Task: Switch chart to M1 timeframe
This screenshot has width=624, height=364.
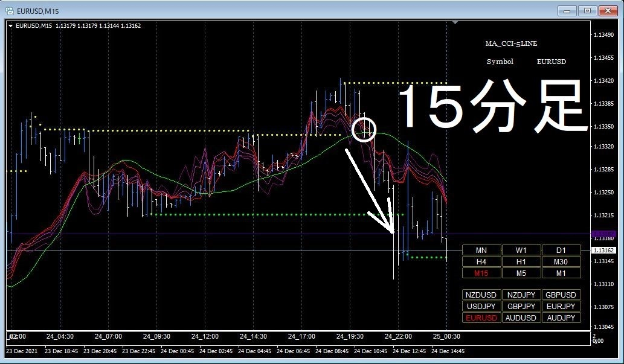Action: [561, 273]
